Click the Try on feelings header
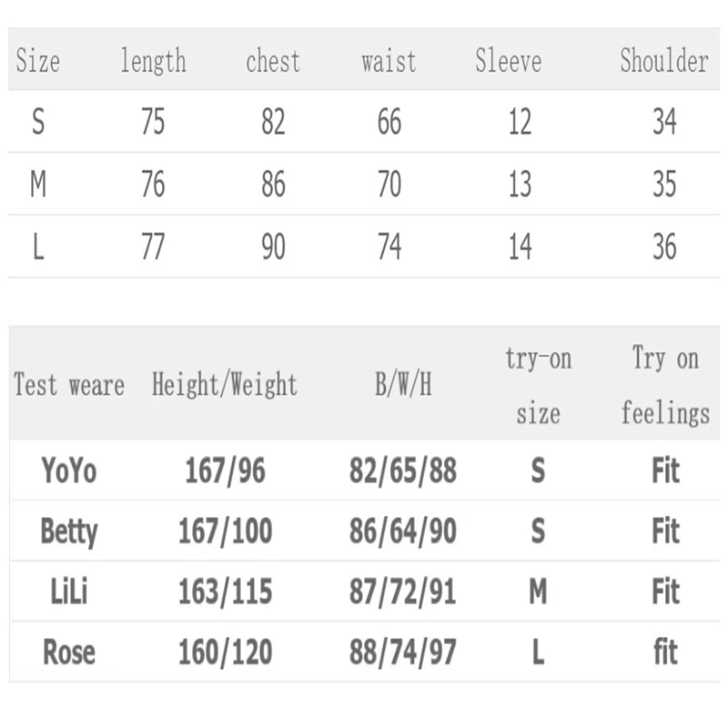This screenshot has height=728, width=728. pyautogui.click(x=665, y=385)
